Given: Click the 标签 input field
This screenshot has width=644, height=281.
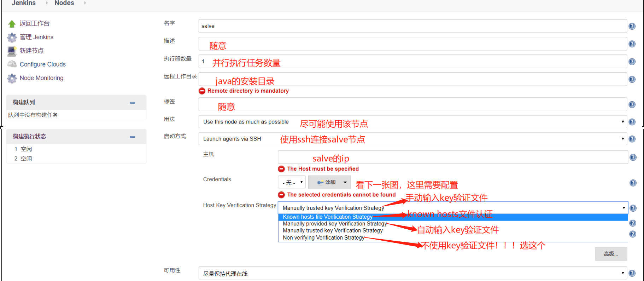Looking at the screenshot, I should point(412,104).
